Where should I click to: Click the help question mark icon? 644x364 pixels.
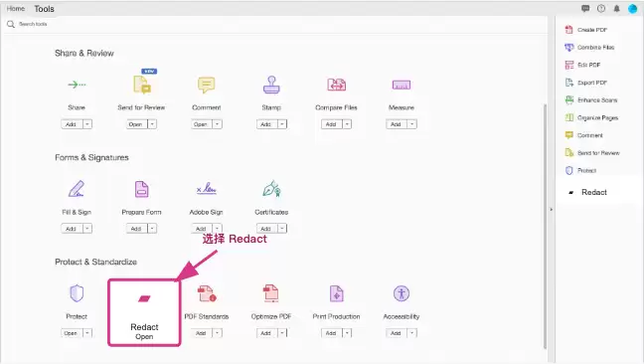tap(601, 9)
